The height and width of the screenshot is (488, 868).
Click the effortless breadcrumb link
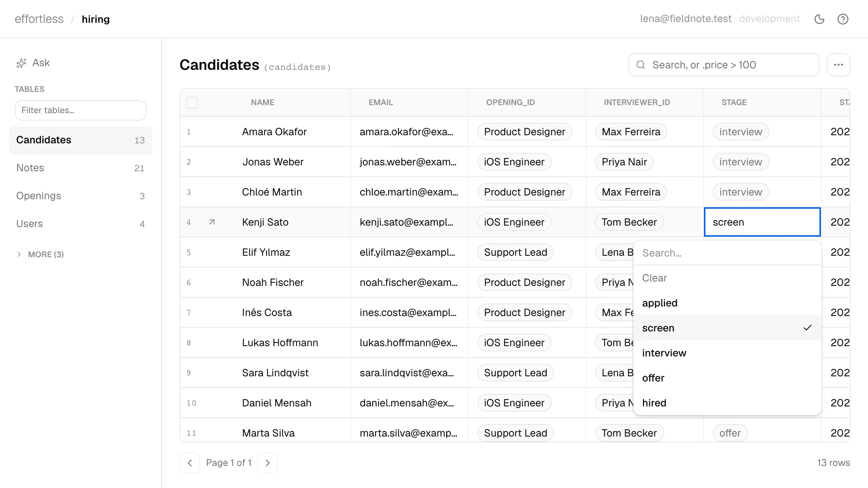click(x=39, y=19)
